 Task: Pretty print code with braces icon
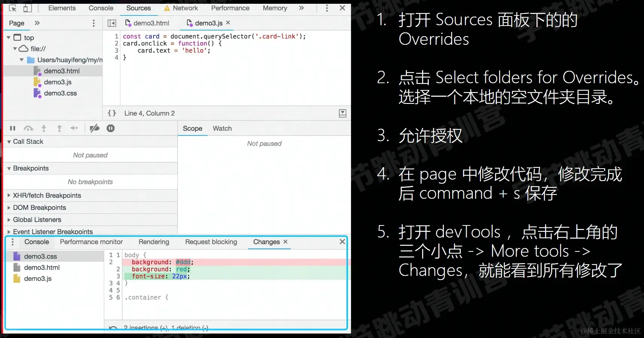click(x=112, y=113)
